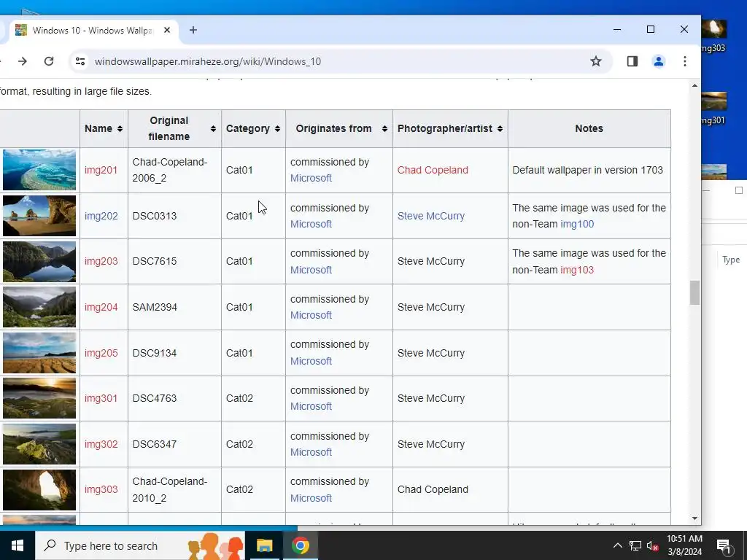Open a new tab with the plus button

(x=193, y=30)
